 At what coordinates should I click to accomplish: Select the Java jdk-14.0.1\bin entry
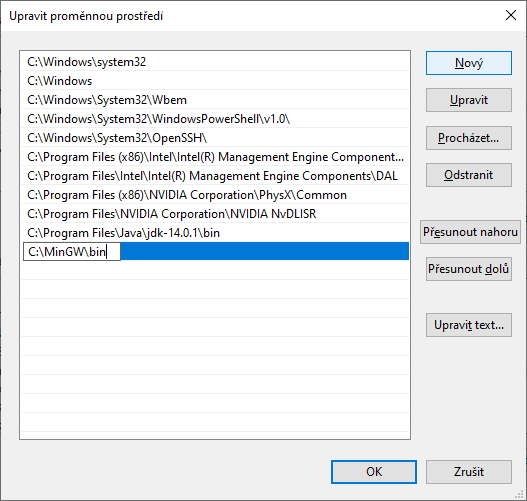pyautogui.click(x=215, y=233)
